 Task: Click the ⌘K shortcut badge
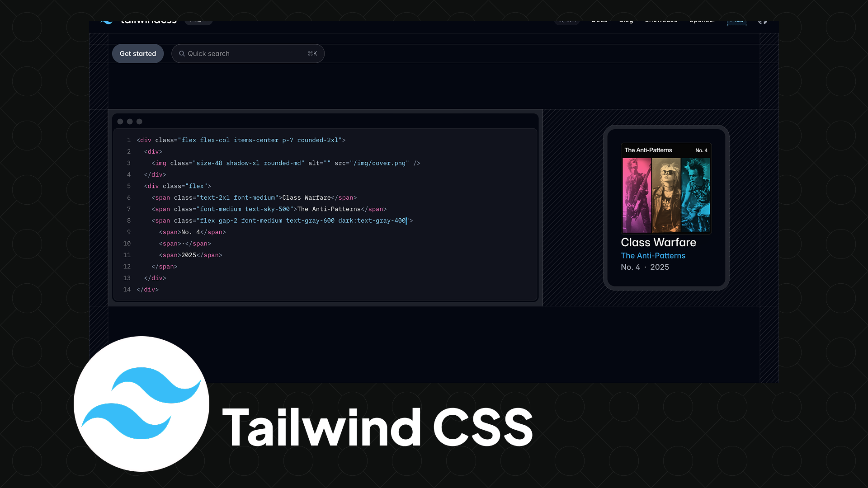(x=312, y=54)
